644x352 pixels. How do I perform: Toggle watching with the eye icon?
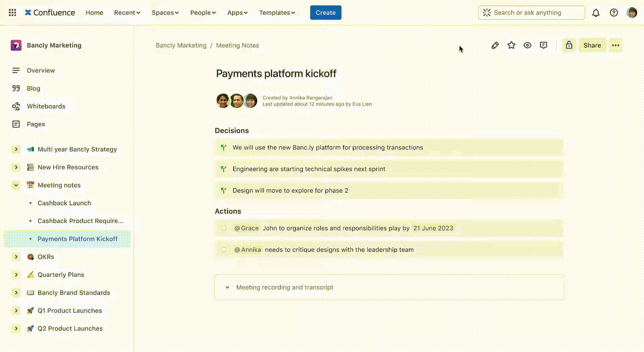(x=527, y=45)
